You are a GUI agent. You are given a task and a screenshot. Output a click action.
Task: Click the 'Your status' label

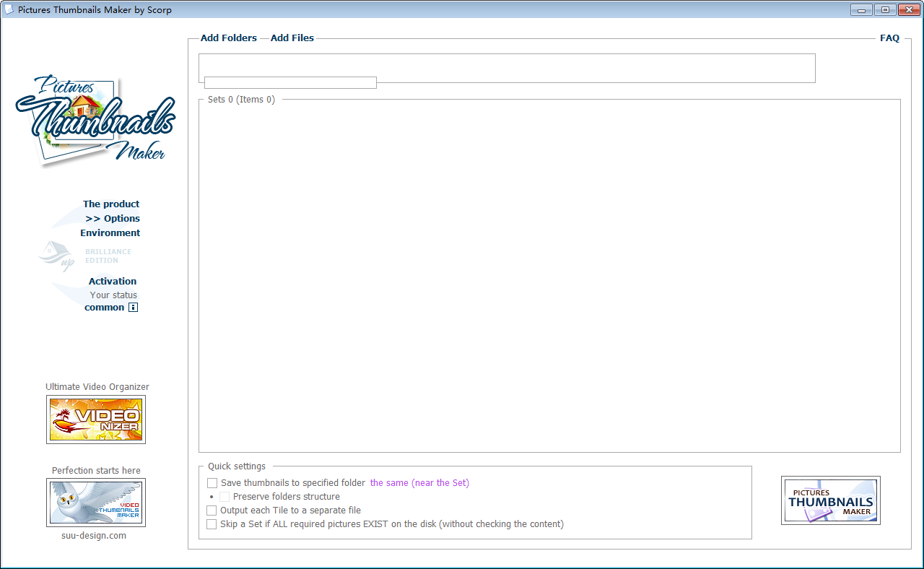tap(113, 295)
